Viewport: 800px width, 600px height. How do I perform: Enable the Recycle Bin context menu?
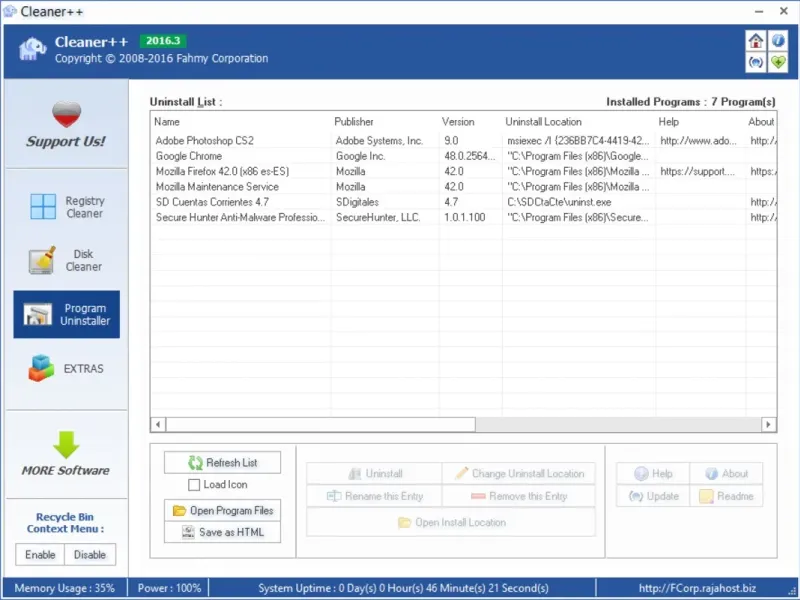pyautogui.click(x=40, y=555)
